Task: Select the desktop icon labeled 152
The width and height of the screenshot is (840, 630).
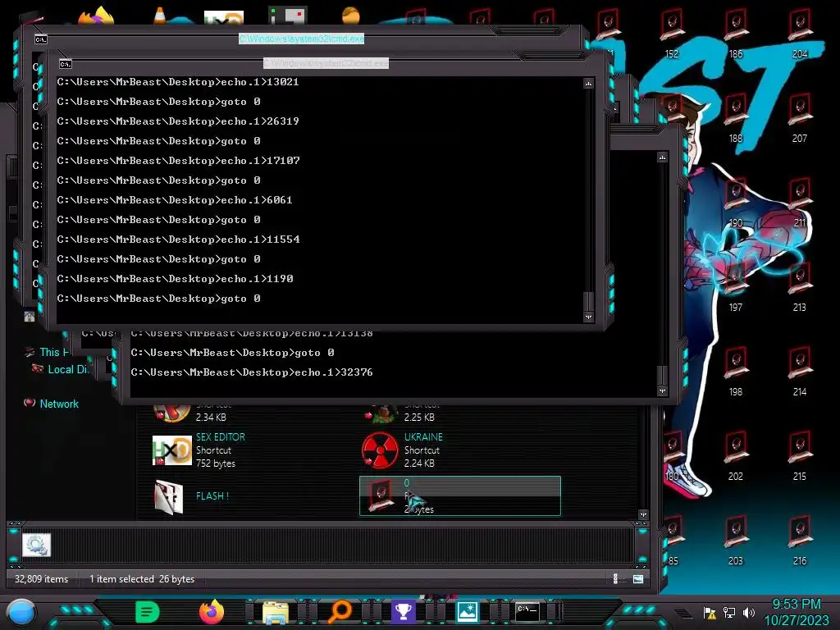Action: point(672,33)
